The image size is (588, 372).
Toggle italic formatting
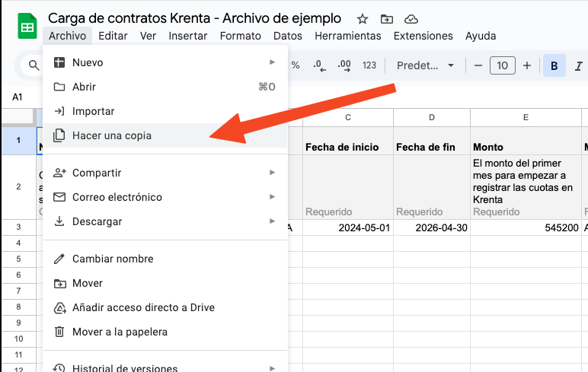click(x=578, y=66)
